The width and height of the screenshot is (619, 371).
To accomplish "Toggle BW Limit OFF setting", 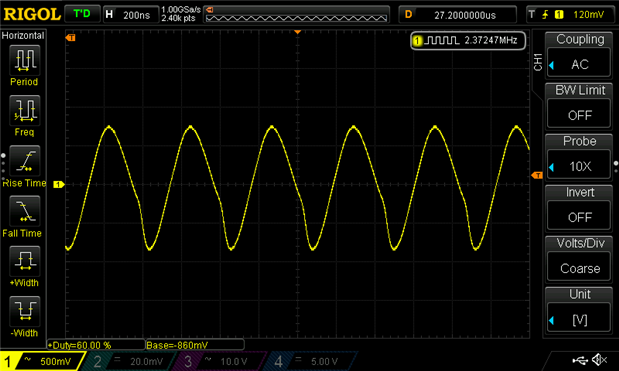I will 579,106.
